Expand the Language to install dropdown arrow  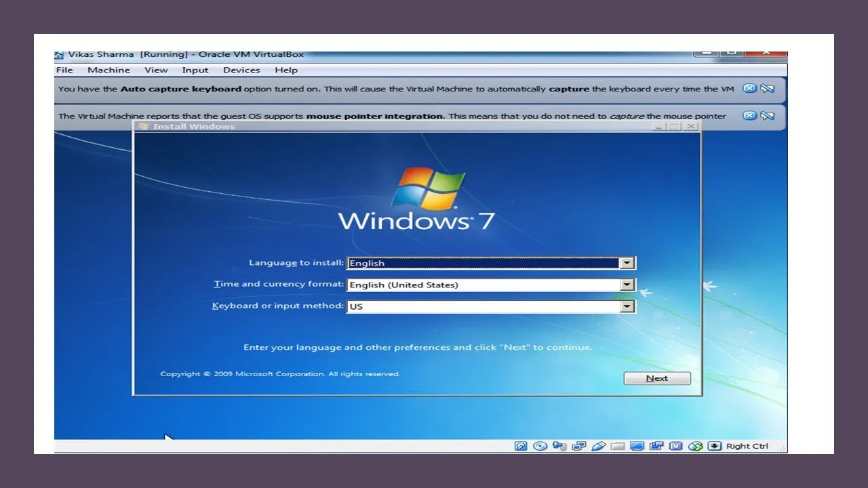pos(627,263)
